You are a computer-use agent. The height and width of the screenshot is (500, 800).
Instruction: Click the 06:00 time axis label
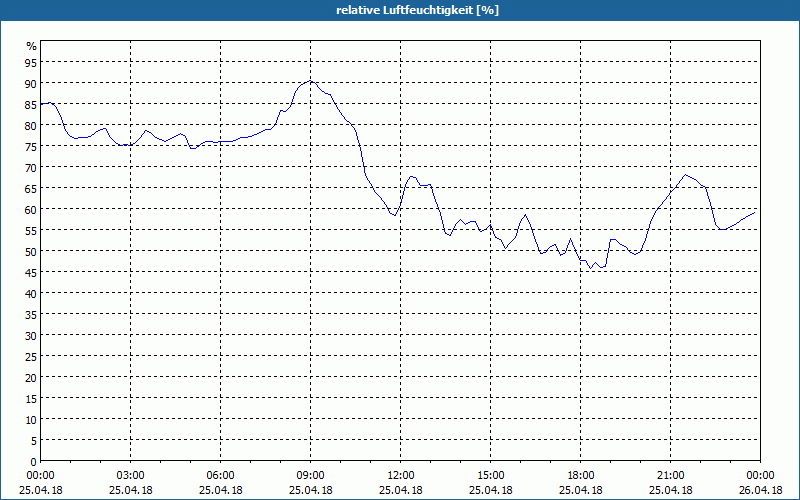[220, 476]
